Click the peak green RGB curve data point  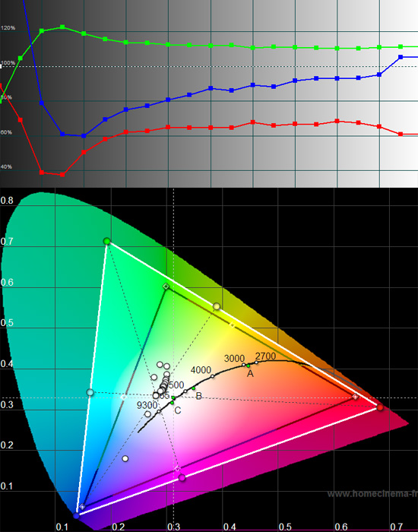(62, 27)
